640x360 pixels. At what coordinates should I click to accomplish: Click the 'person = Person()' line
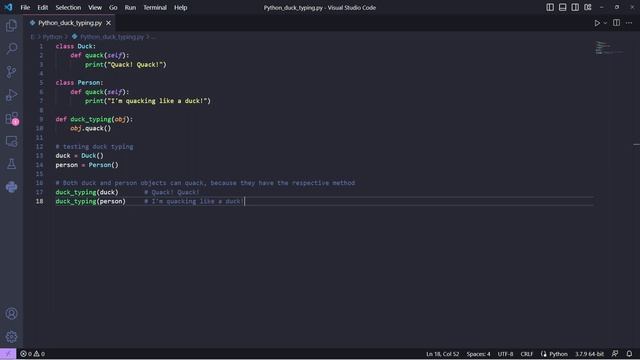click(x=87, y=165)
